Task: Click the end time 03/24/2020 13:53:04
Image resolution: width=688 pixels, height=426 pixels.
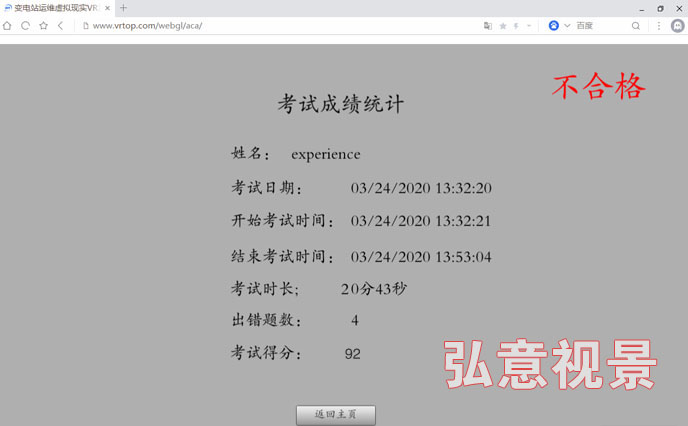Action: click(x=421, y=257)
